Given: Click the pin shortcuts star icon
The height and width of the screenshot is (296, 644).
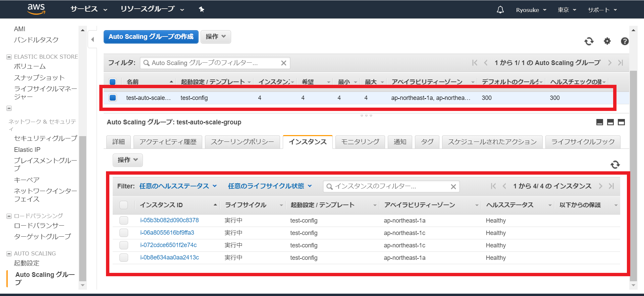Looking at the screenshot, I should pyautogui.click(x=202, y=9).
